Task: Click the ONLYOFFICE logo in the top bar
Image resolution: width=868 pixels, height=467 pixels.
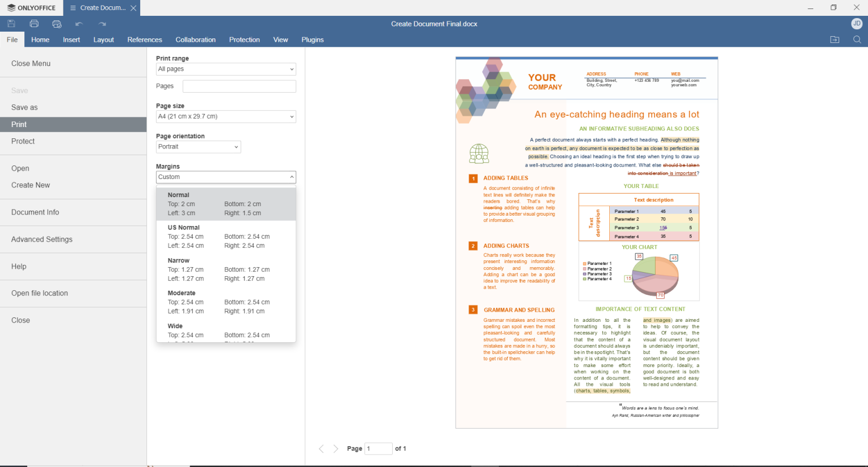Action: pyautogui.click(x=32, y=7)
